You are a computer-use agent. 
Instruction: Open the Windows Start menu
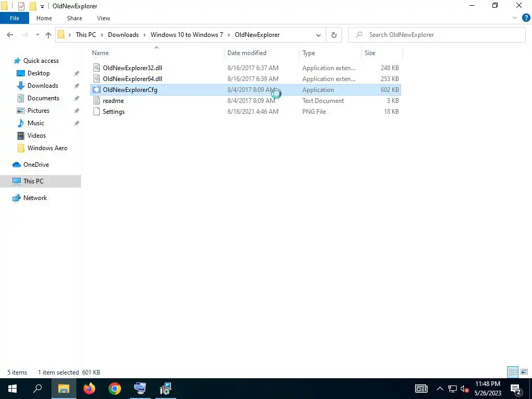[x=12, y=389]
